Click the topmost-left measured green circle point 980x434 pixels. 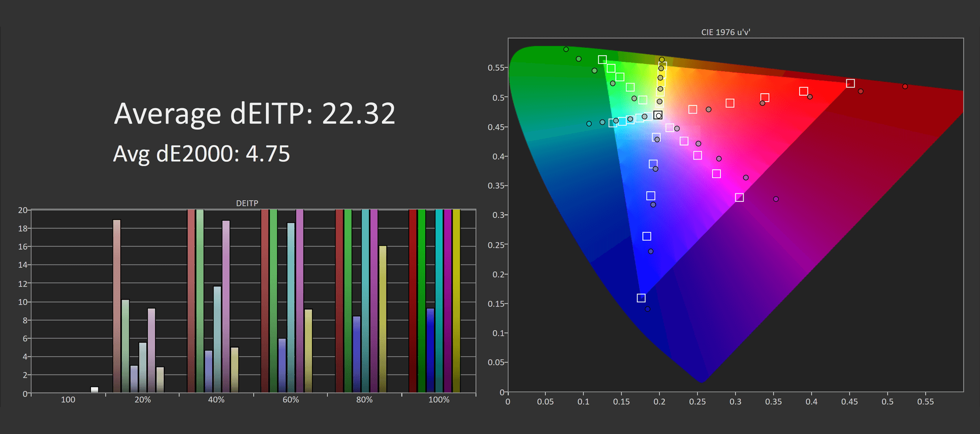click(x=566, y=49)
